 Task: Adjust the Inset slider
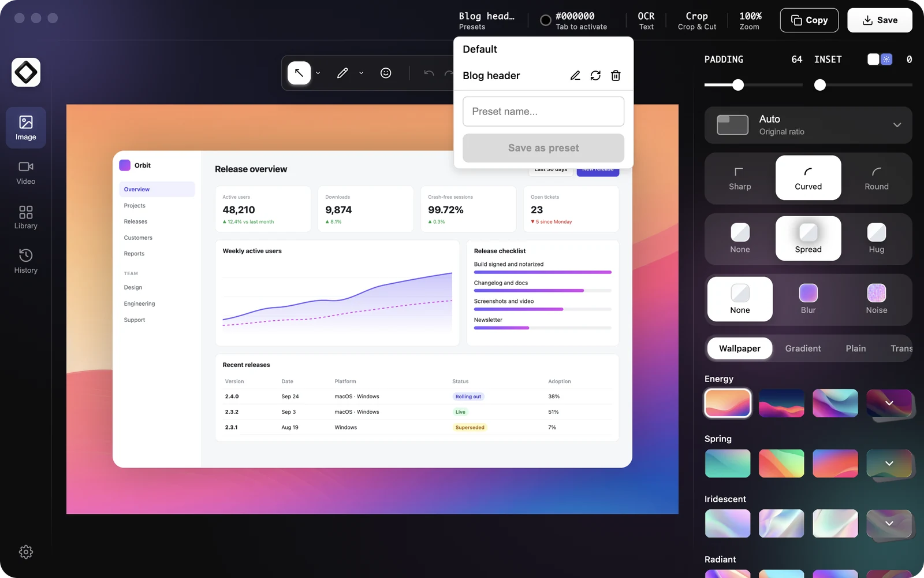(x=819, y=85)
